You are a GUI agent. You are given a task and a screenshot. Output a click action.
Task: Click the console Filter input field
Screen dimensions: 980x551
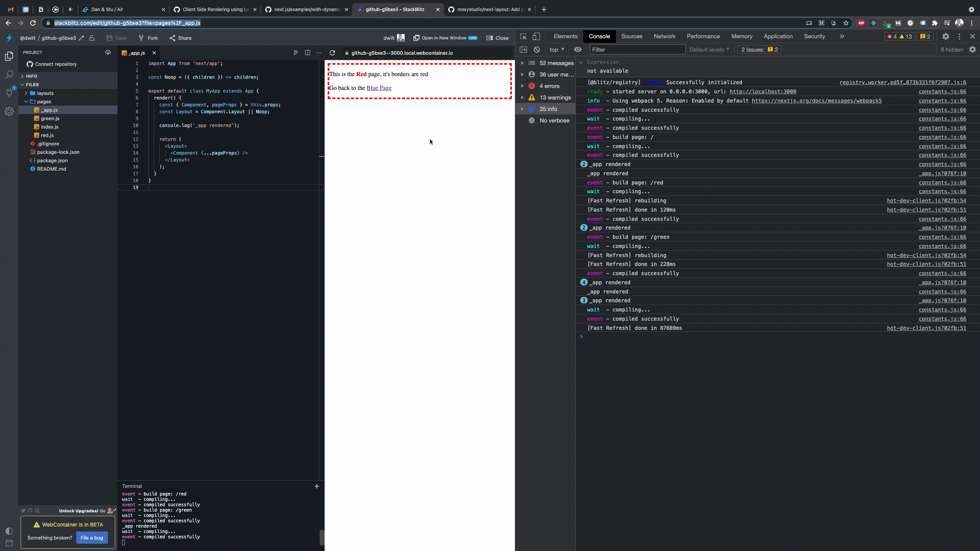coord(637,49)
